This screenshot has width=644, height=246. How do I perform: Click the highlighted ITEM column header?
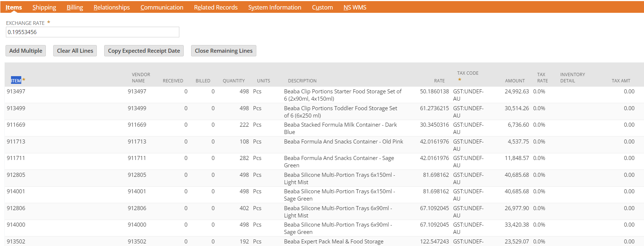16,81
